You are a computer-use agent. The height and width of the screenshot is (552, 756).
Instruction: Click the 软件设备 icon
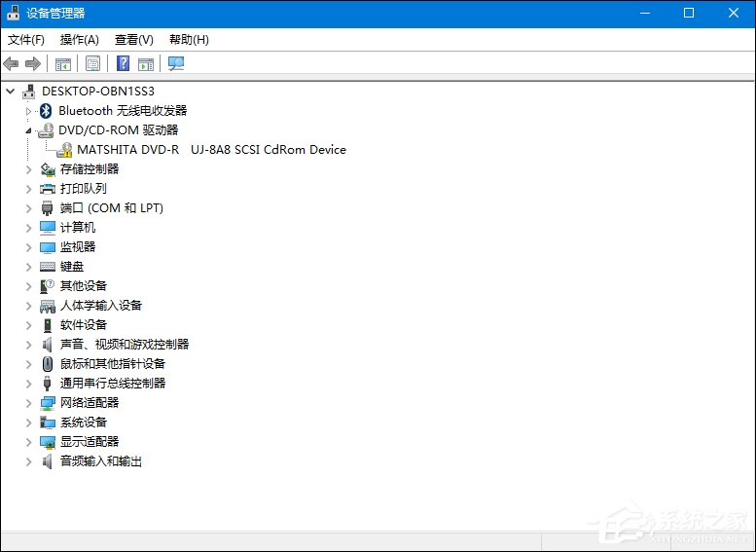[48, 325]
